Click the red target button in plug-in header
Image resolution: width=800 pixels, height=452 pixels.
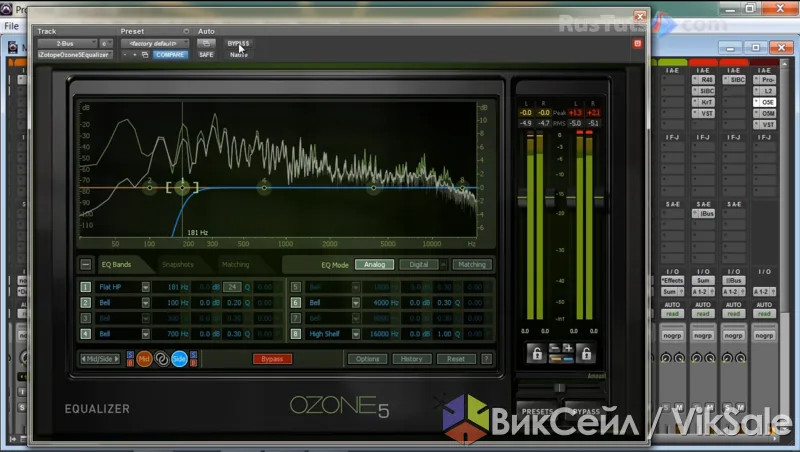tap(637, 44)
